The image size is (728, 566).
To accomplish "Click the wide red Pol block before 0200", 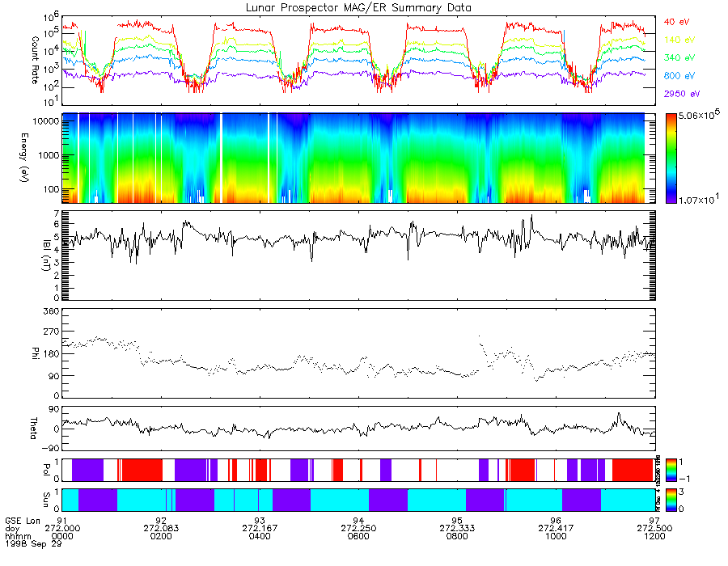I will coord(142,470).
